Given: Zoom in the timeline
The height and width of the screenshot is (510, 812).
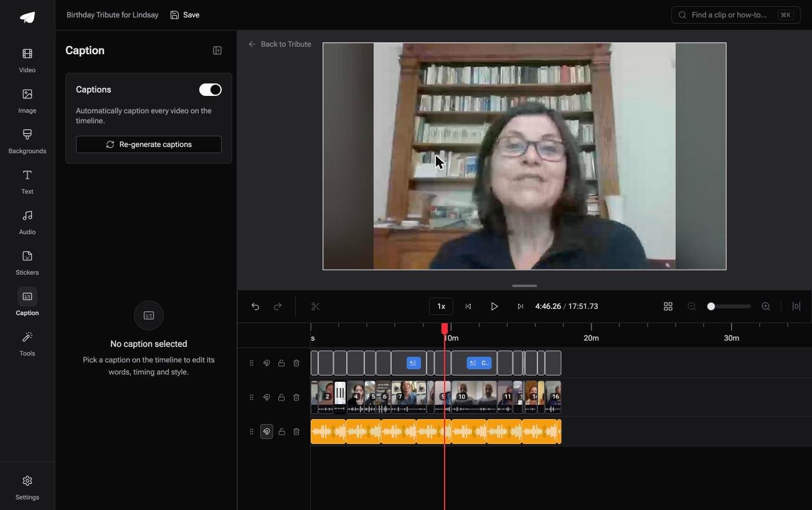Looking at the screenshot, I should point(766,306).
